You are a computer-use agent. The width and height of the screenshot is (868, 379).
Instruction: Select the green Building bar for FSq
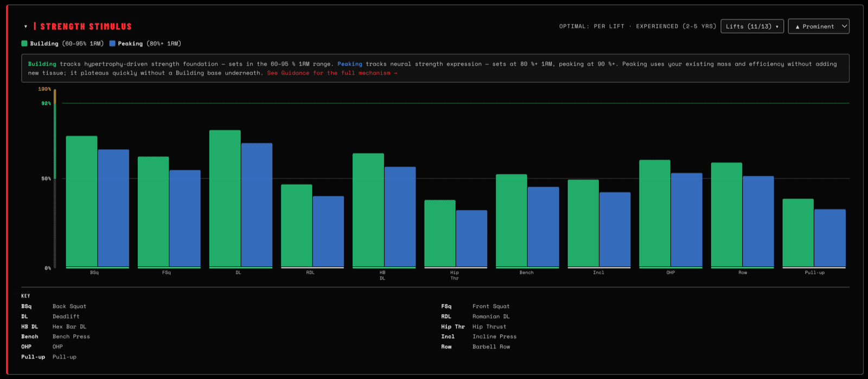[x=154, y=212]
